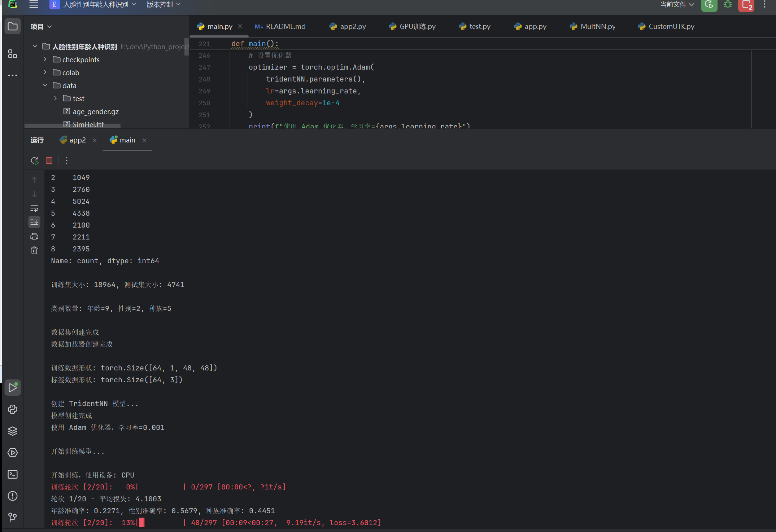
Task: Toggle scroll to end of output
Action: 34,222
